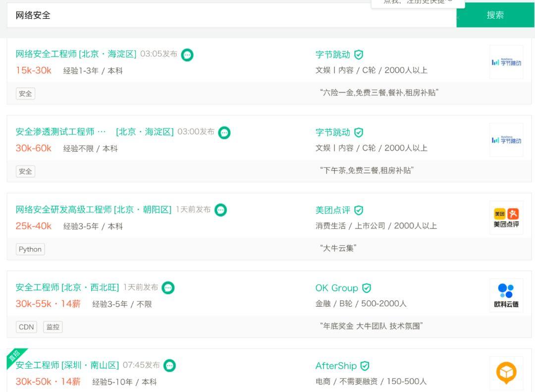
Task: Click verified shield beside AfterShip
Action: click(365, 366)
